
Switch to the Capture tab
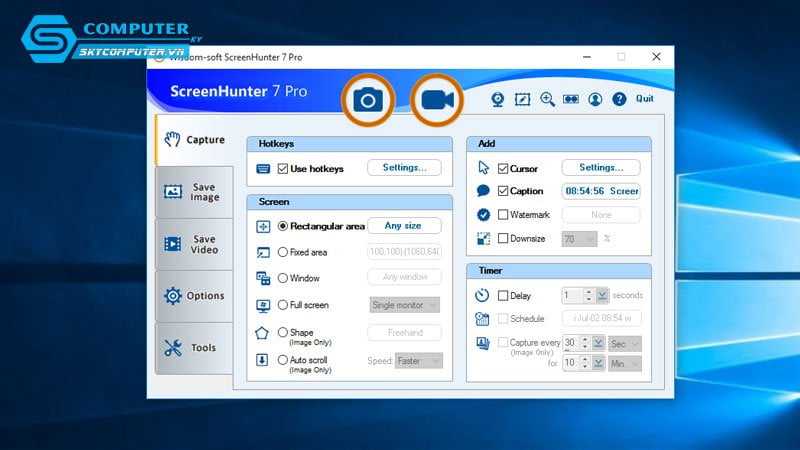tap(194, 140)
